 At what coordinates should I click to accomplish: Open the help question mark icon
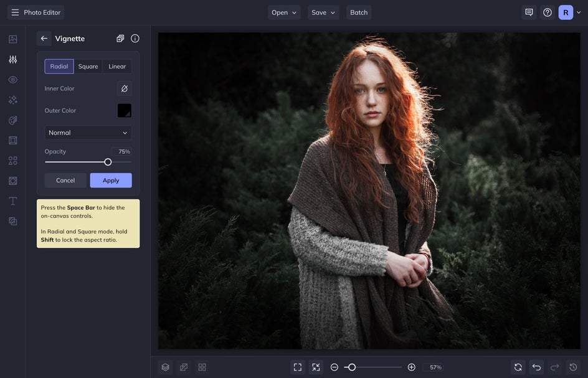pyautogui.click(x=548, y=12)
